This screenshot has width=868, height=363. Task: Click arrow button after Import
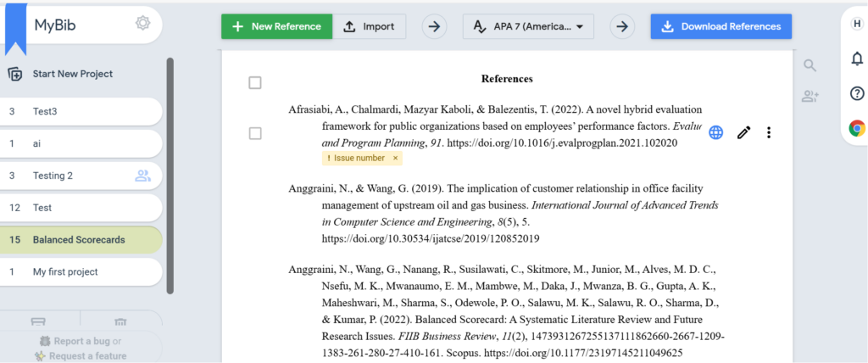pyautogui.click(x=435, y=26)
